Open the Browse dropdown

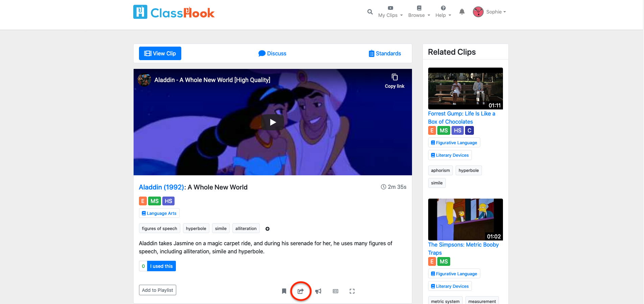point(419,13)
